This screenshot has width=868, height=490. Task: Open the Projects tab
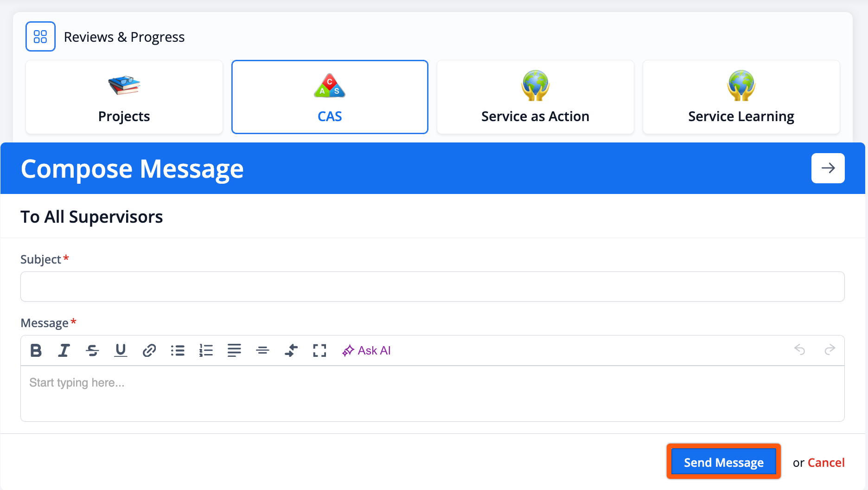coord(124,97)
